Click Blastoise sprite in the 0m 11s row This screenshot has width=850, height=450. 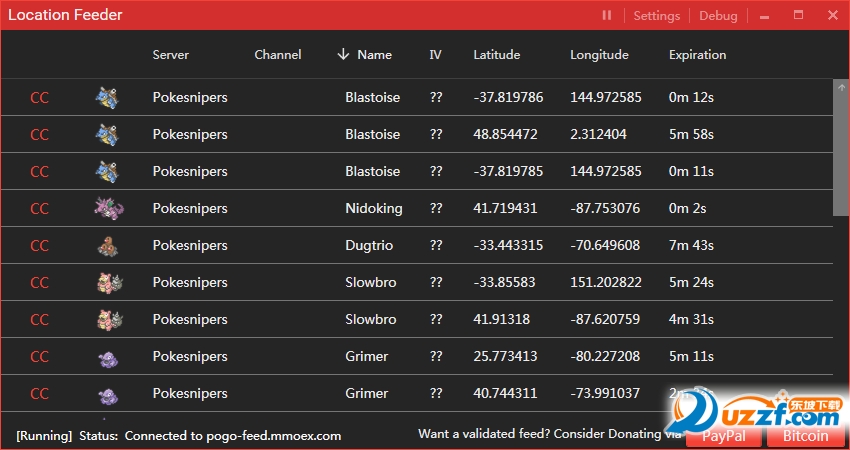pos(107,171)
